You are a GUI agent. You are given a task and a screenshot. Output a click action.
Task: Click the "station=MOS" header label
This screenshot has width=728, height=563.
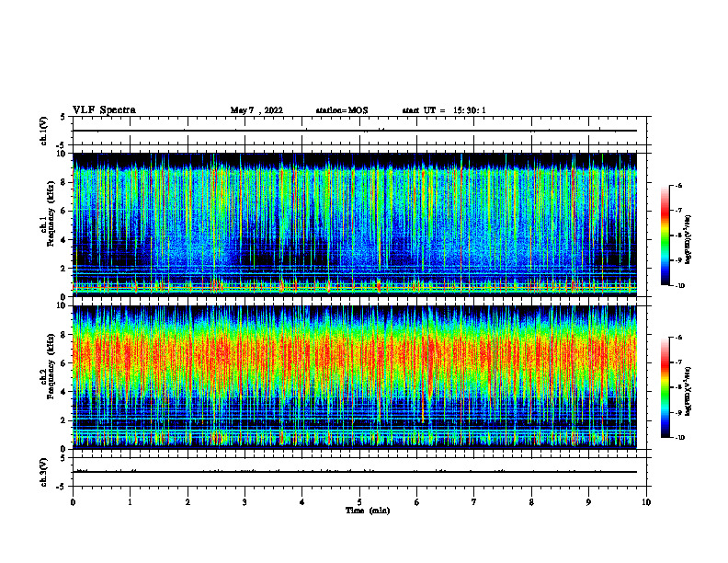pyautogui.click(x=342, y=110)
